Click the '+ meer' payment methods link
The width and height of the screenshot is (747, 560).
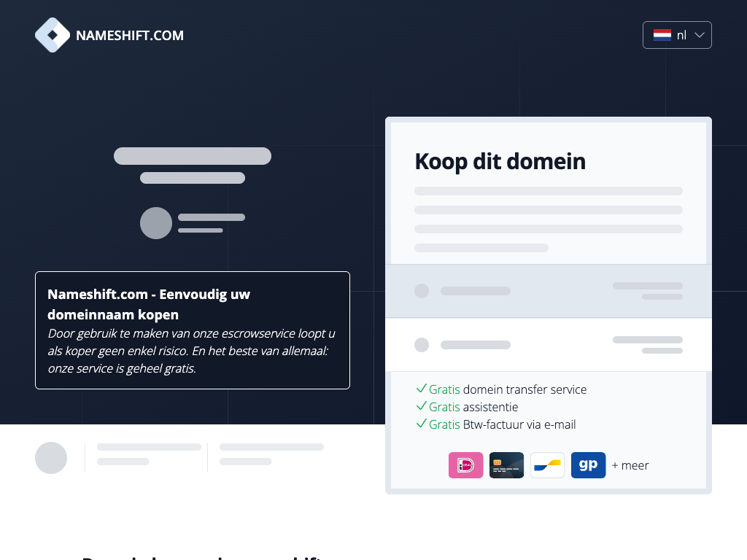[x=630, y=465]
